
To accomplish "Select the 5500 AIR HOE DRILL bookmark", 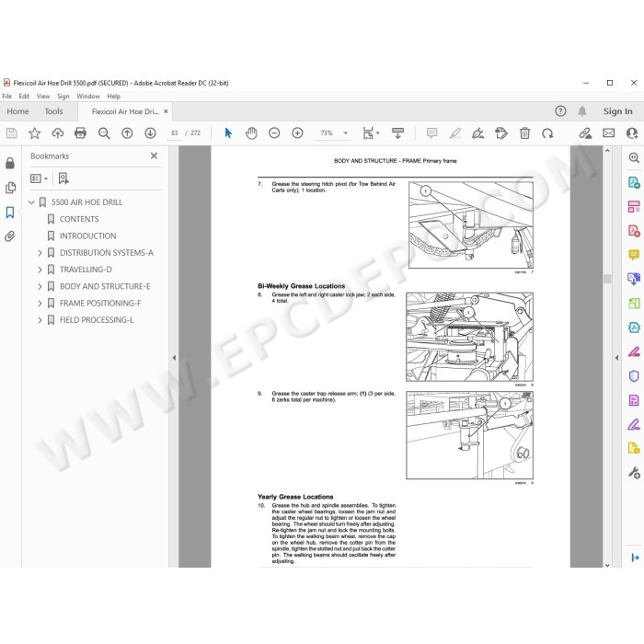I will (x=87, y=202).
